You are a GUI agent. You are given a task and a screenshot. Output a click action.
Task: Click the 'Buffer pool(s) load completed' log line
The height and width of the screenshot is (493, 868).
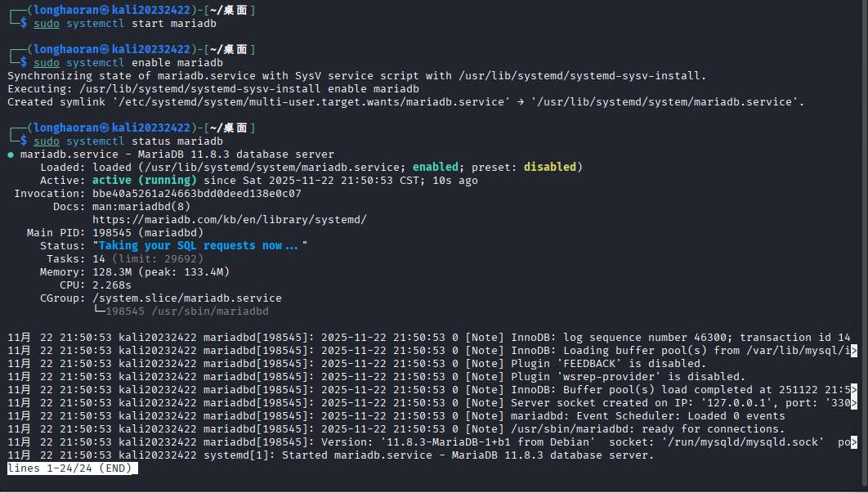tap(432, 389)
